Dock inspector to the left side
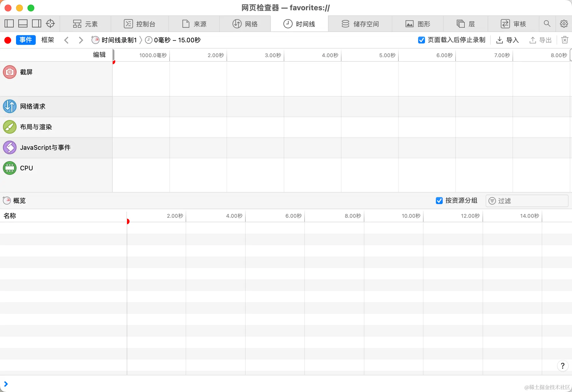 point(9,23)
